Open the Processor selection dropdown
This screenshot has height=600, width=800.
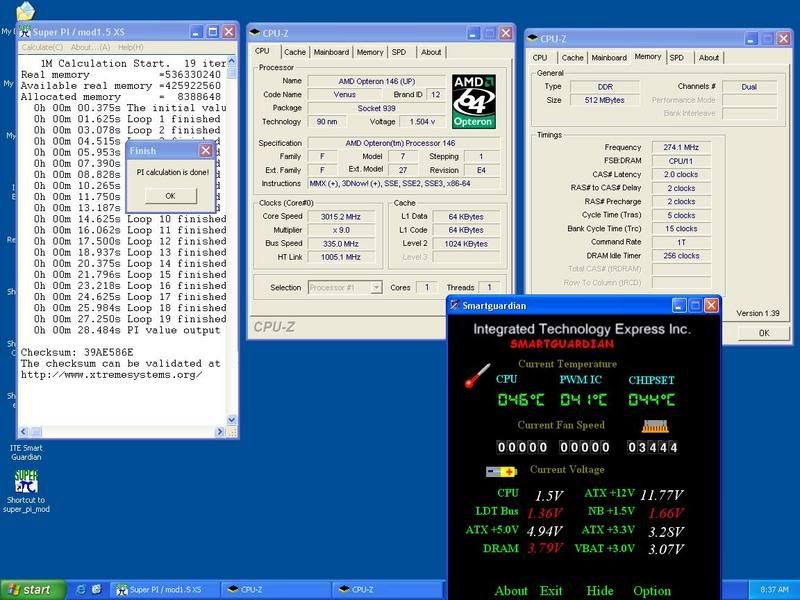[376, 288]
